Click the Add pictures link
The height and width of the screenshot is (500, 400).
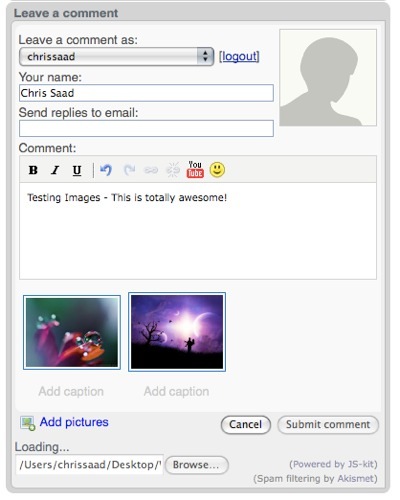pyautogui.click(x=74, y=422)
